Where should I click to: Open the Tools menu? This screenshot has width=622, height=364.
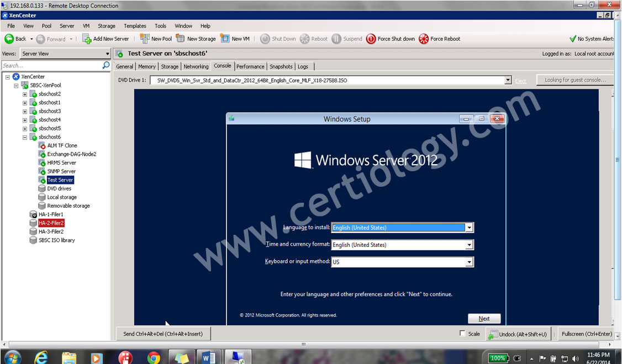160,26
